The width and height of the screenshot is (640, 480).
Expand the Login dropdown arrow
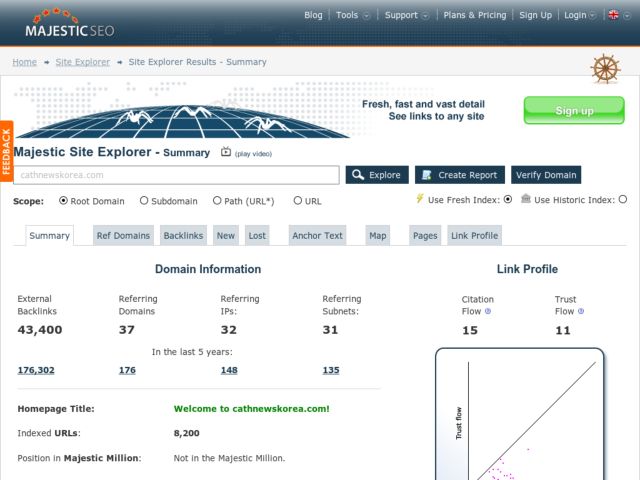click(592, 16)
